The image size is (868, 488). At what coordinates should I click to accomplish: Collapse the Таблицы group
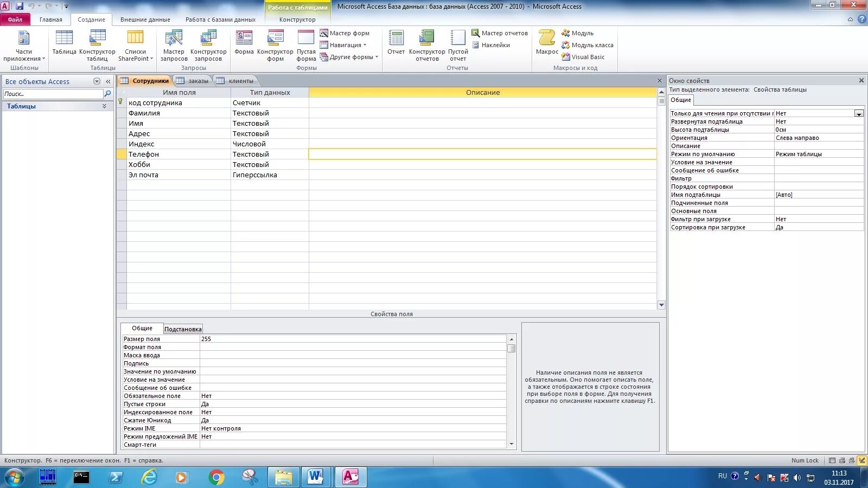104,106
